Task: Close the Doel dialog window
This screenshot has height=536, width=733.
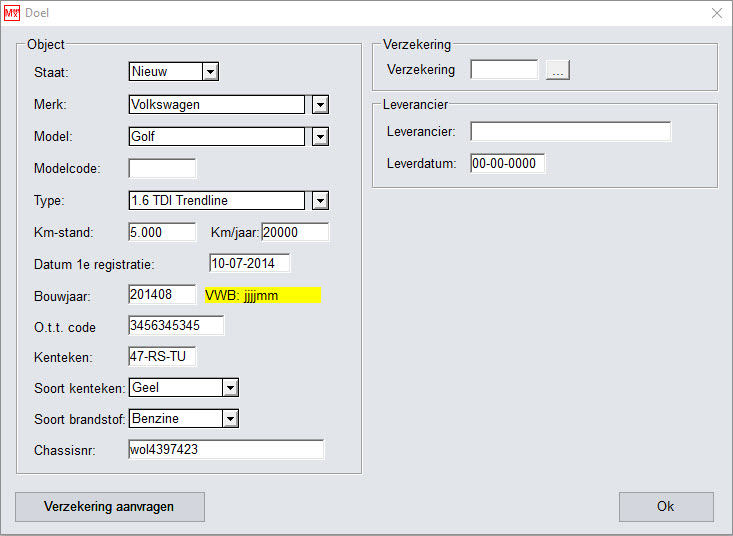Action: pos(717,13)
